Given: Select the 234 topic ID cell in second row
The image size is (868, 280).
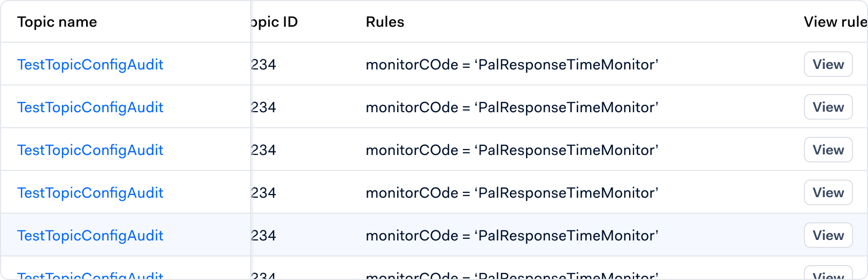Looking at the screenshot, I should (263, 107).
